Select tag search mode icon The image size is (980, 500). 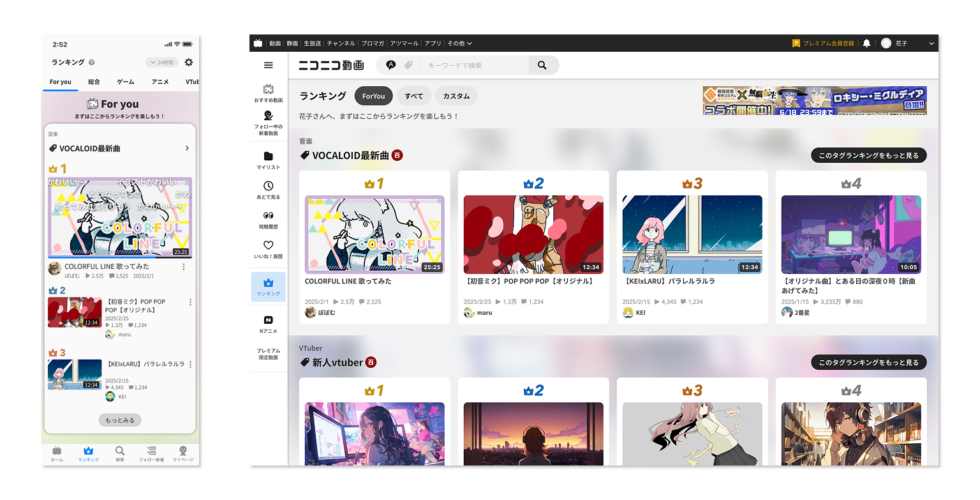[x=408, y=65]
